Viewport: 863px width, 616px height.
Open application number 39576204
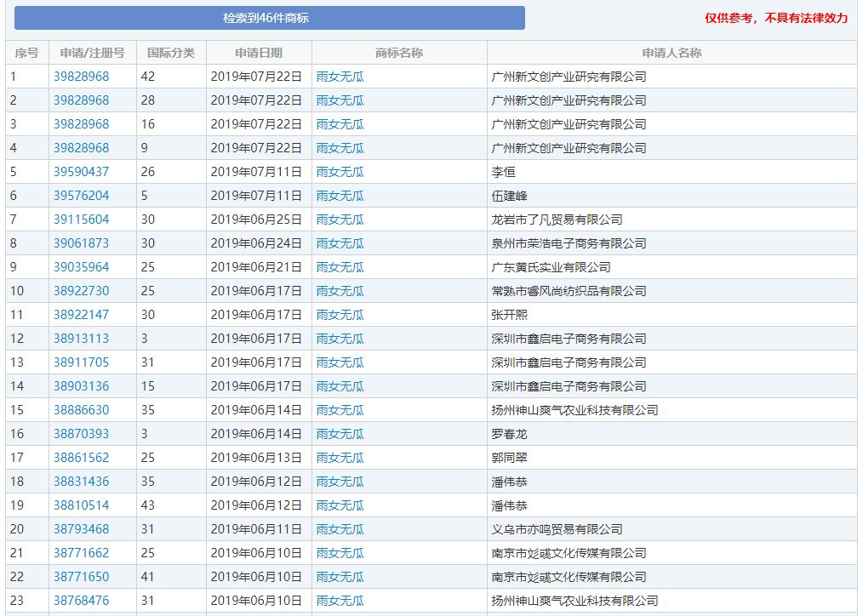click(82, 195)
